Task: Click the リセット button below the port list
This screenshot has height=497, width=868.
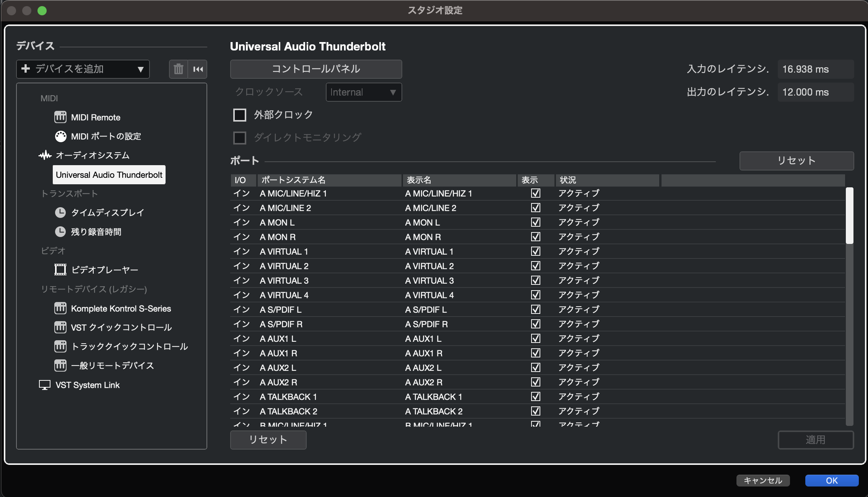Action: 268,440
